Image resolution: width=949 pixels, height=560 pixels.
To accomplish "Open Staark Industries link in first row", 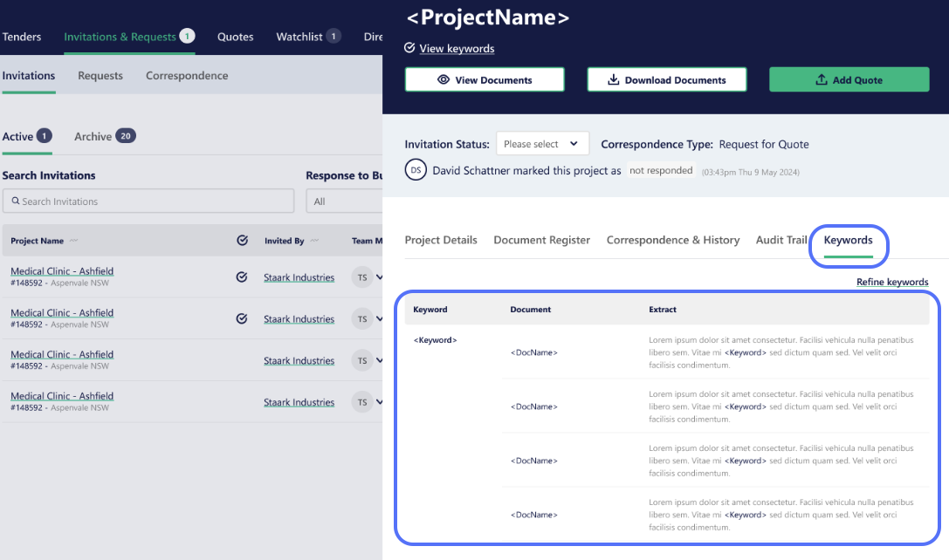I will coord(299,277).
